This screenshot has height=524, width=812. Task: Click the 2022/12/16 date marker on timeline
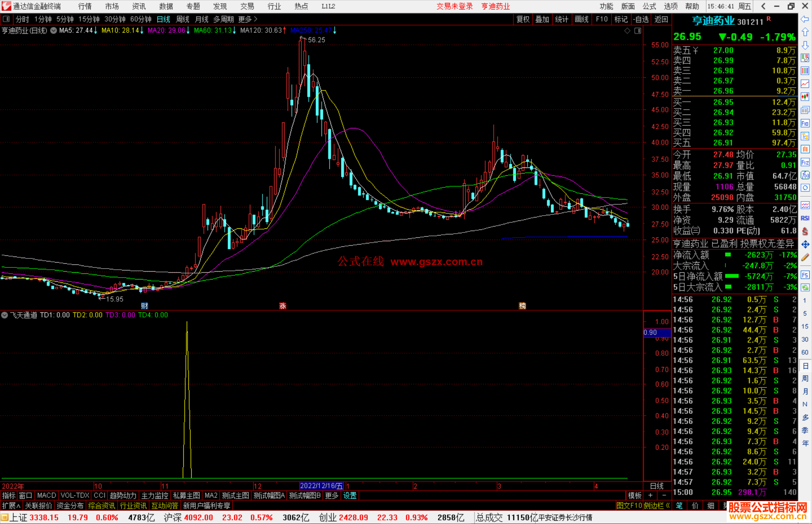click(x=321, y=486)
